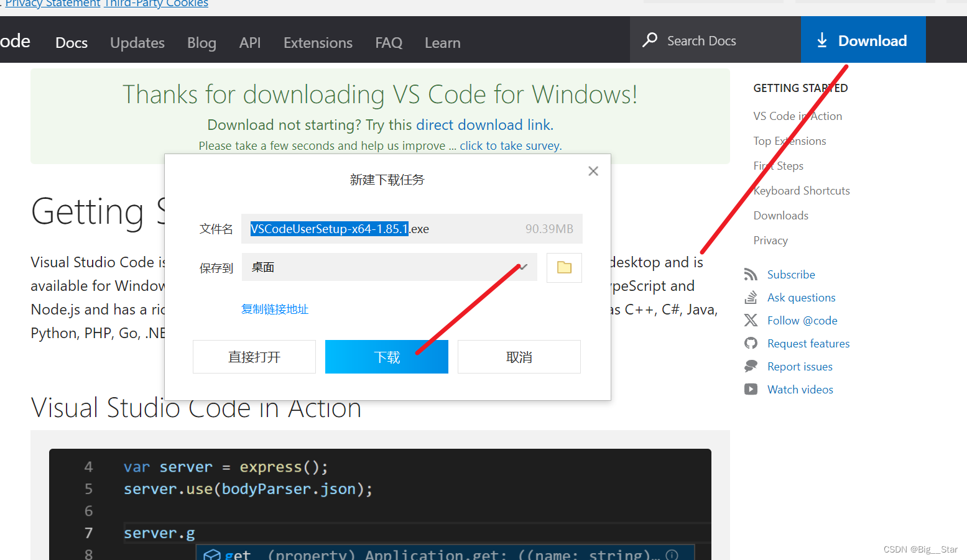Click the X icon beside Follow @code
The image size is (967, 560).
(x=751, y=320)
